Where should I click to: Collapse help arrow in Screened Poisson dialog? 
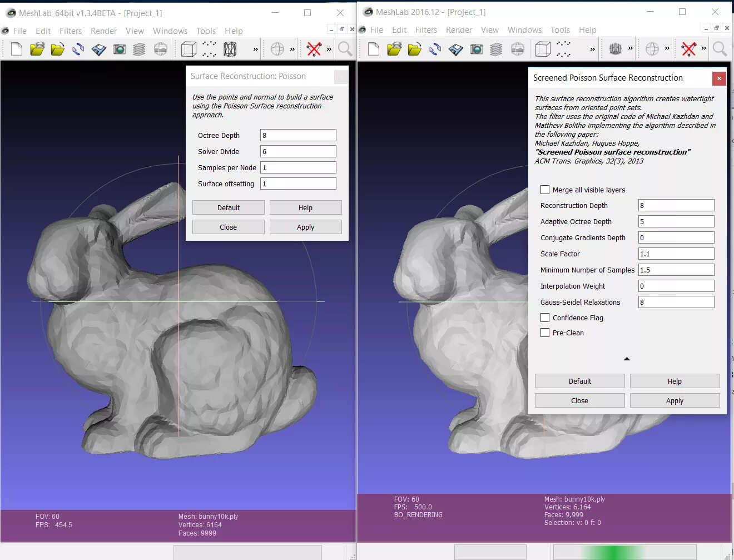[627, 359]
